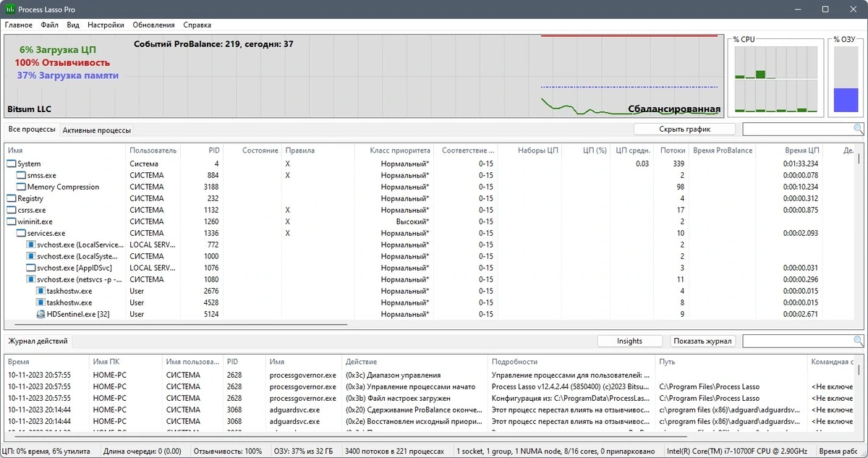Click the process search input field
Viewport: 868px width, 458px height.
pyautogui.click(x=798, y=130)
